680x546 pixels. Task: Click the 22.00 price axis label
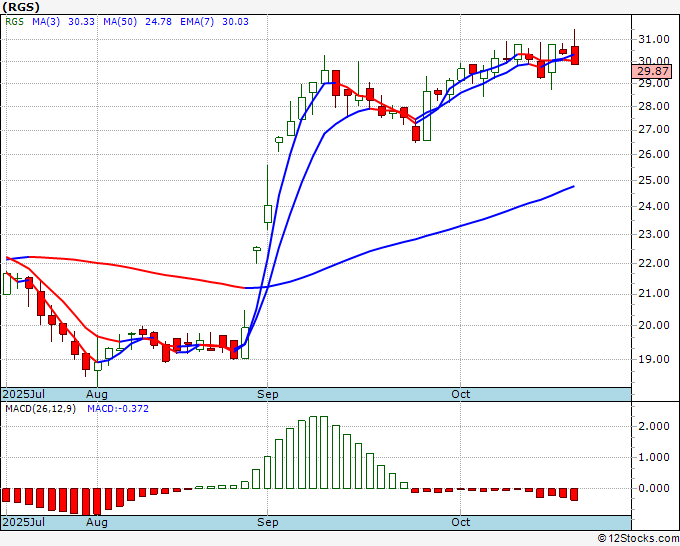[x=654, y=263]
